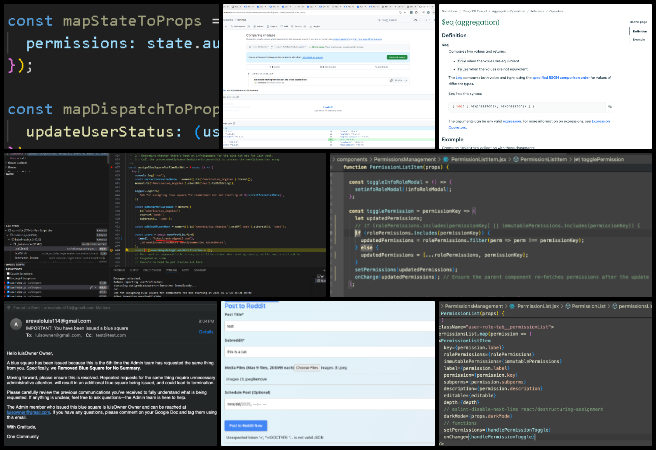Click the file icon beside PermissionList.jsx breadcrumb

click(512, 306)
